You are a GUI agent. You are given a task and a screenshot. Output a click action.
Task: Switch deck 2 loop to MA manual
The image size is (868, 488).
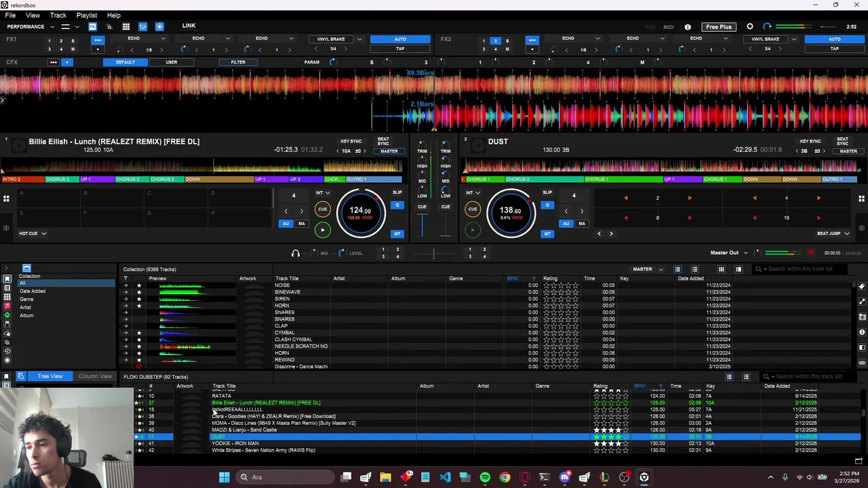582,224
